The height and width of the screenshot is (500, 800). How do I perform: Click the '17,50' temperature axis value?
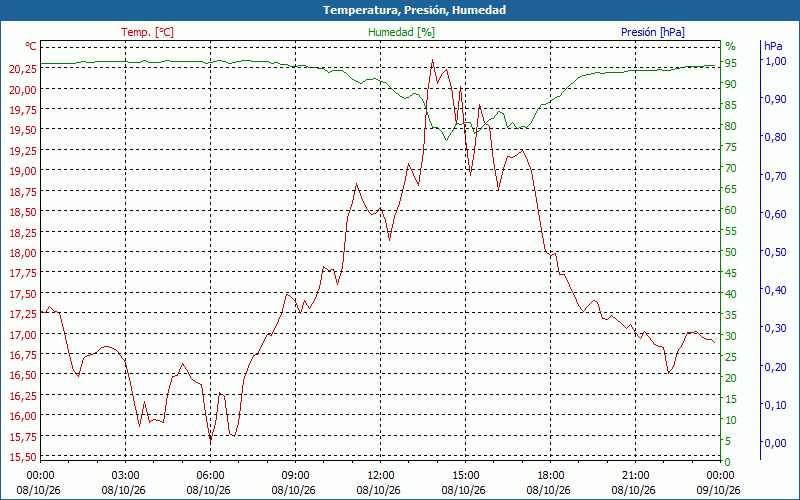click(x=23, y=293)
